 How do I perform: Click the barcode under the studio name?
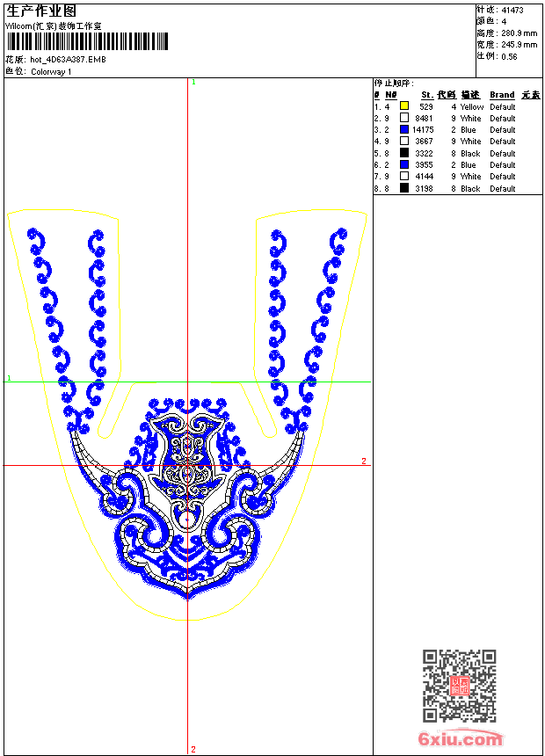[87, 41]
